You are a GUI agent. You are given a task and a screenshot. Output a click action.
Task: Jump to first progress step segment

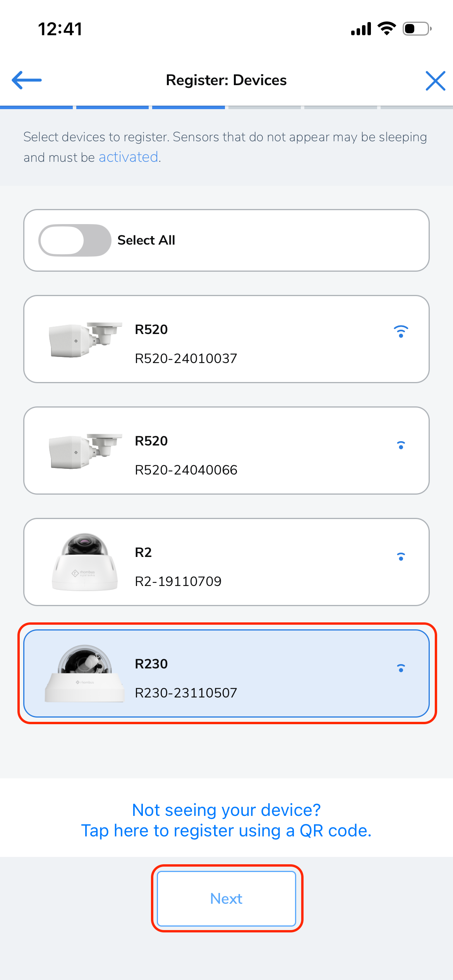click(x=36, y=107)
